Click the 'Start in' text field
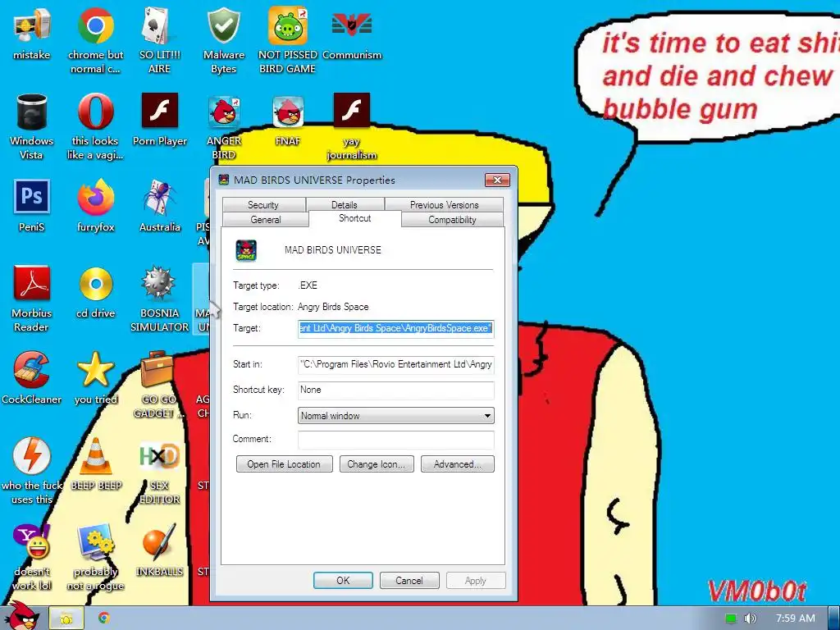This screenshot has height=630, width=840. 396,364
